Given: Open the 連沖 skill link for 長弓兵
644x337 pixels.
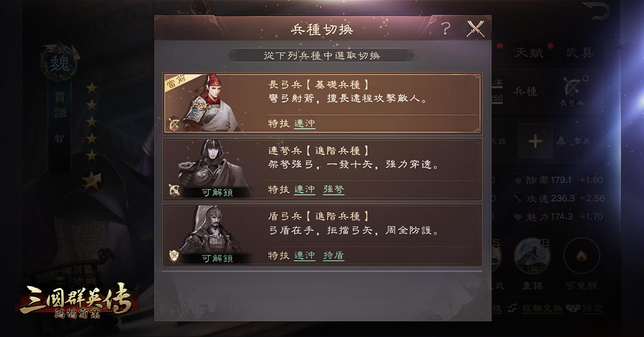Looking at the screenshot, I should (x=305, y=123).
